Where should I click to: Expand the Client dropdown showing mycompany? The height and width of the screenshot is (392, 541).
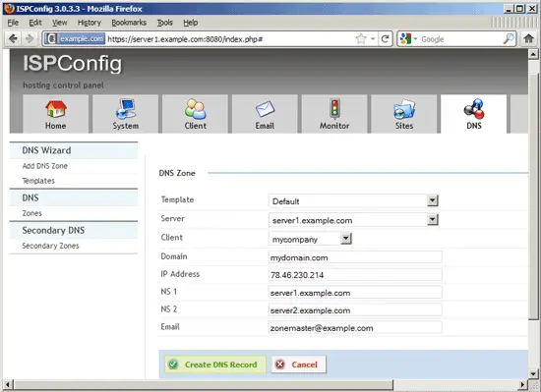coord(345,239)
